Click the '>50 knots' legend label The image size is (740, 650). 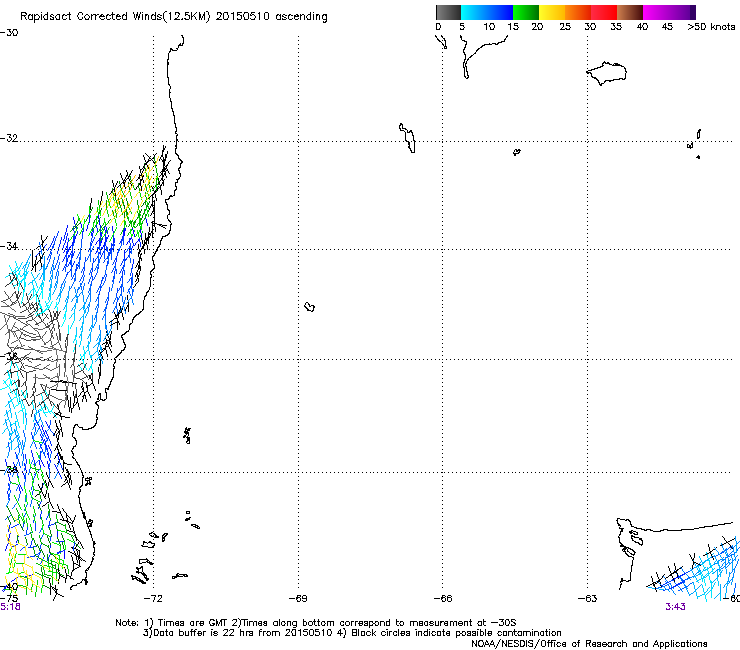pos(711,27)
